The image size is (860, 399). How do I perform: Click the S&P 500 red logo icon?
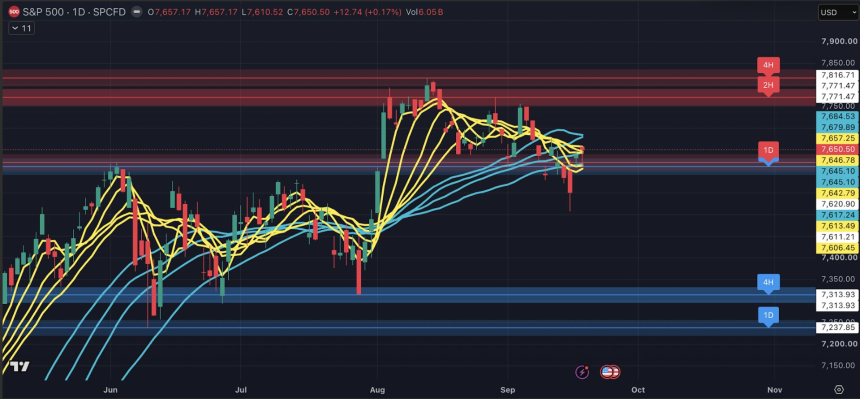click(x=14, y=12)
